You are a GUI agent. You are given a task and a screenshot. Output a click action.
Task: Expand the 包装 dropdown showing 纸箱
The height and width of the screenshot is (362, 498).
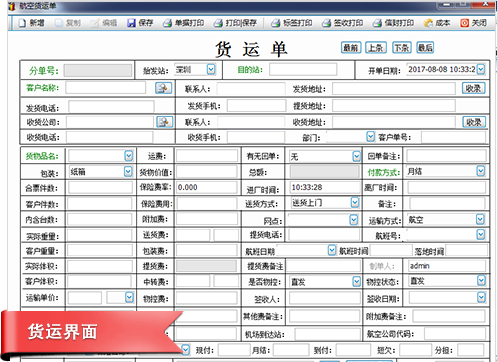coord(128,171)
